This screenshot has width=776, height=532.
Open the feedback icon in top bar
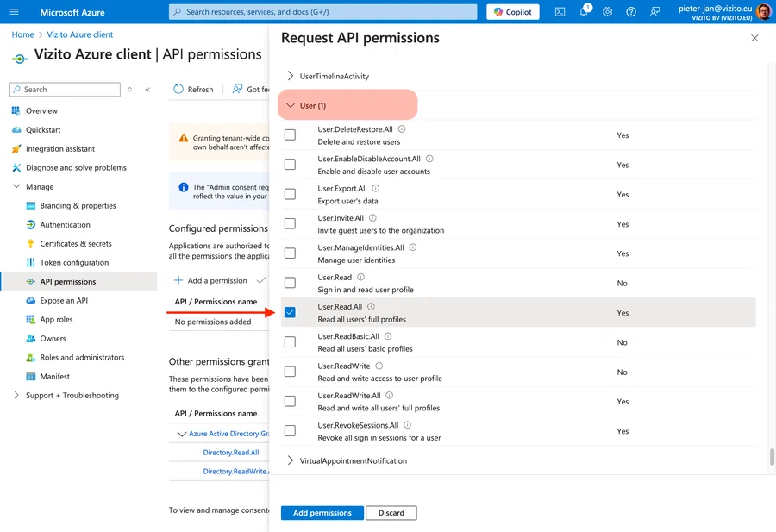pos(655,11)
